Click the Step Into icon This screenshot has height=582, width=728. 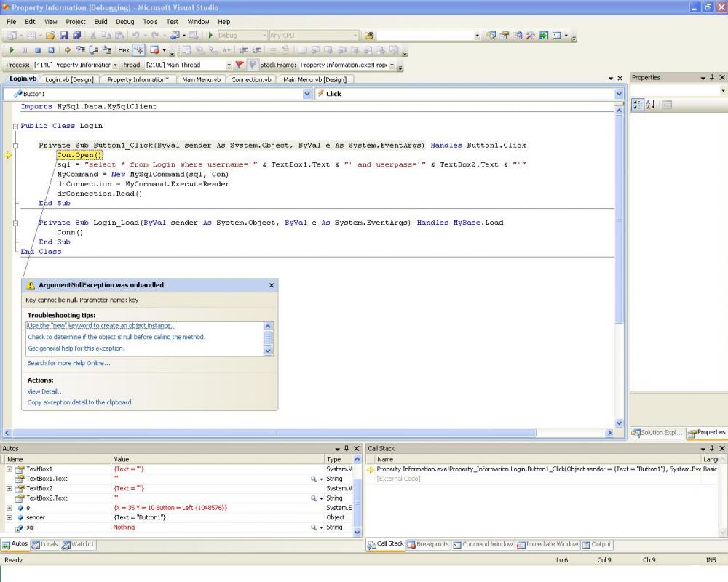click(x=80, y=50)
